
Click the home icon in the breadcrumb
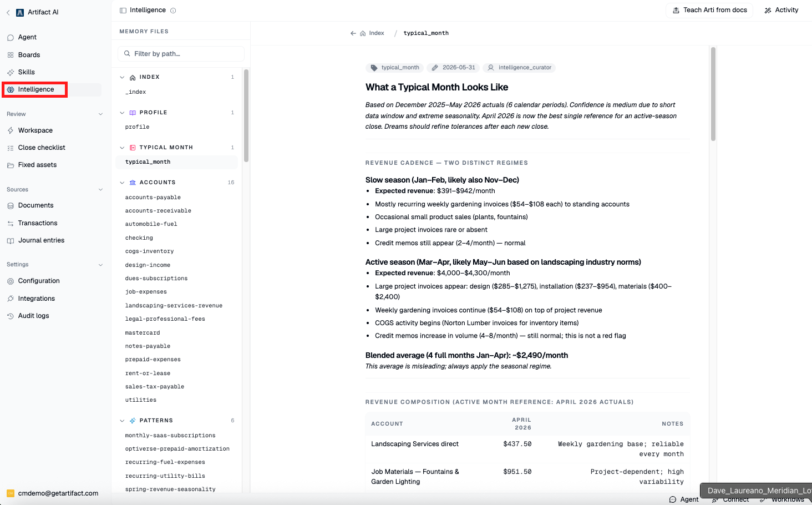363,33
